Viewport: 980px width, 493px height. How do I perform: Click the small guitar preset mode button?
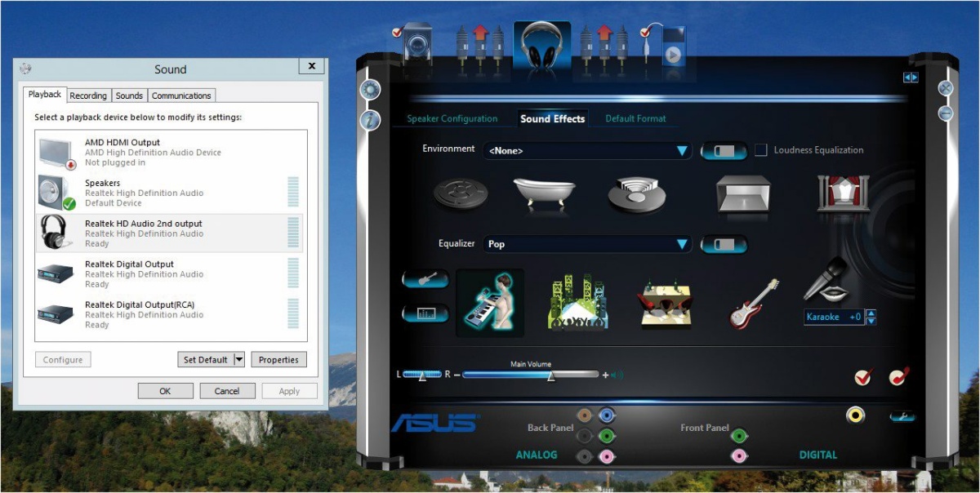(x=425, y=280)
